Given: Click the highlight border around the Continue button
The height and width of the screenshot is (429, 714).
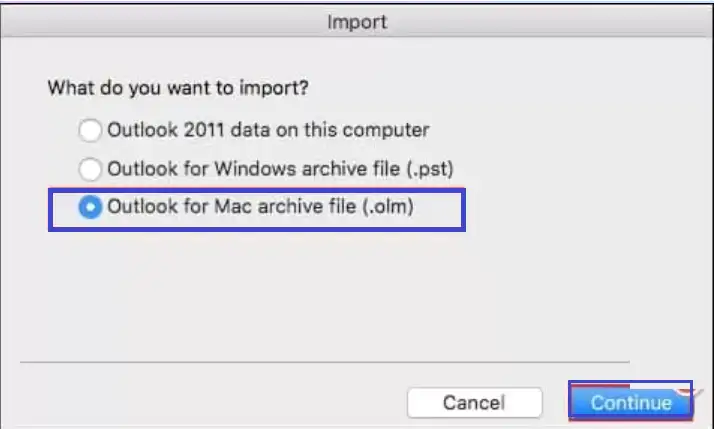Looking at the screenshot, I should pyautogui.click(x=630, y=382).
